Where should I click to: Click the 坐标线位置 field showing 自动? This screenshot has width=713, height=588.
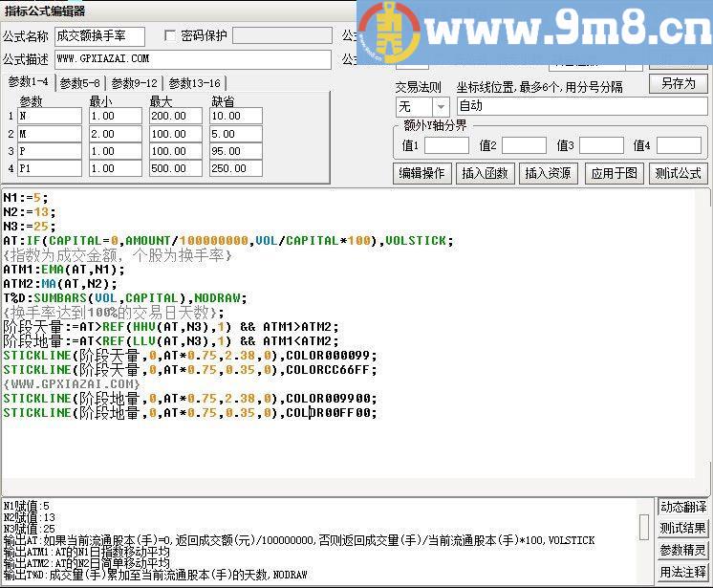[581, 107]
